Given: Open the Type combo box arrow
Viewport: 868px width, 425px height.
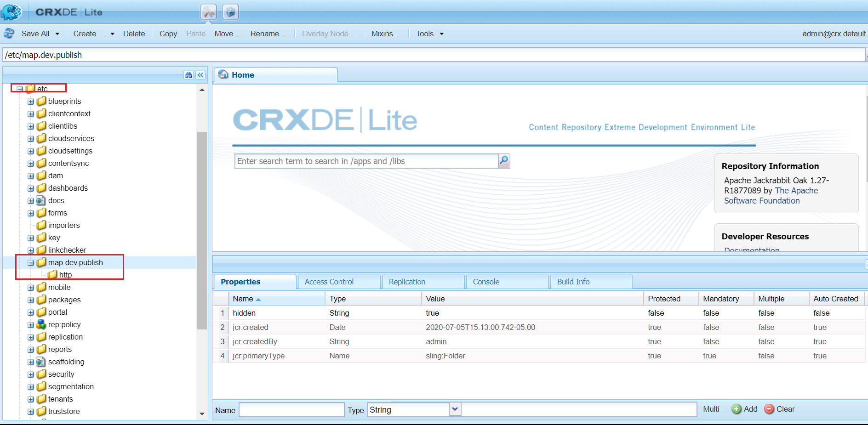Looking at the screenshot, I should point(455,409).
